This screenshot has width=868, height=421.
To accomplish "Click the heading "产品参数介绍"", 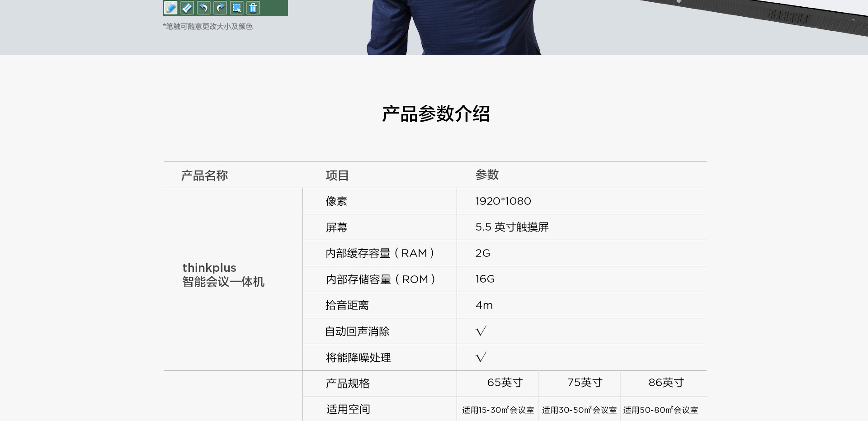I will [436, 114].
